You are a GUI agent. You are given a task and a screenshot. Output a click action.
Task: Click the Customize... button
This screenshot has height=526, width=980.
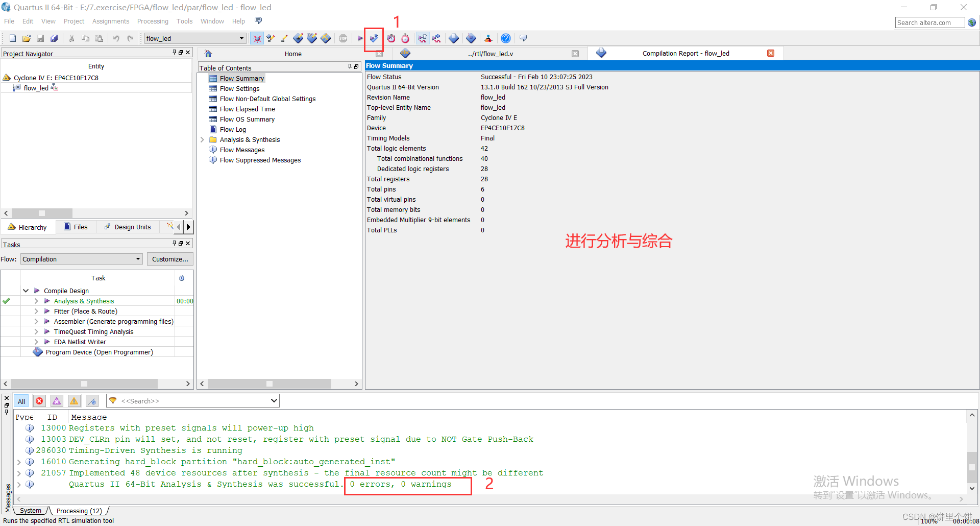pyautogui.click(x=170, y=259)
